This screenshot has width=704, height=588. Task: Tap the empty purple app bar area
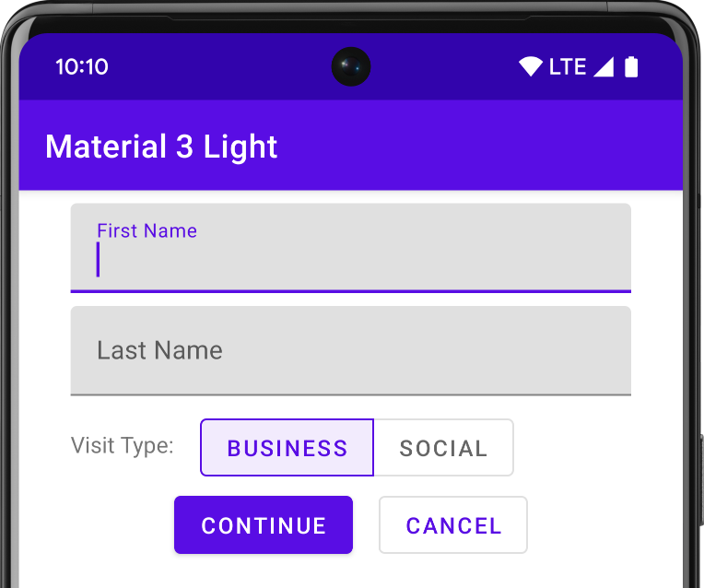479,147
